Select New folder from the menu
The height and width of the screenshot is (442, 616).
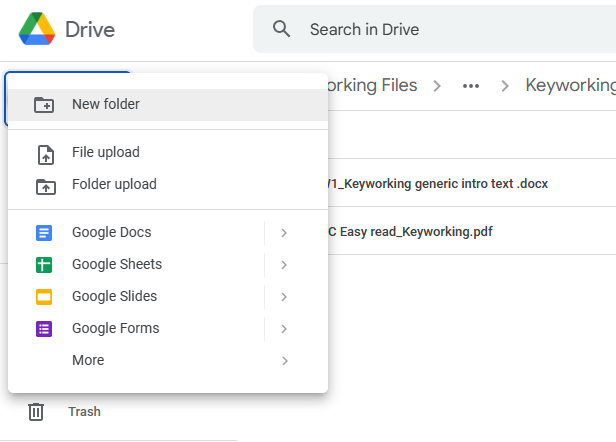pos(106,105)
